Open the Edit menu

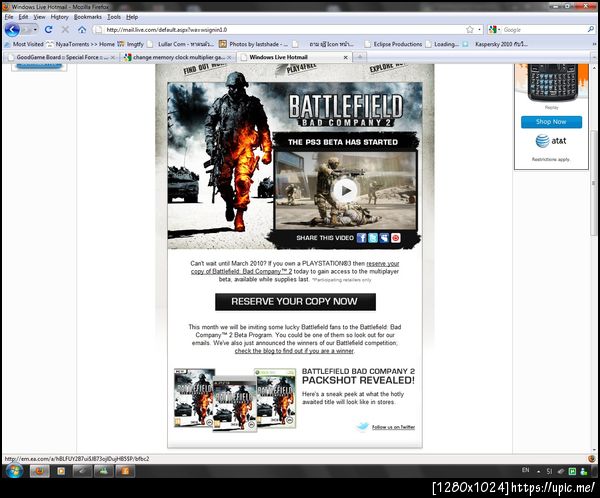pos(23,17)
